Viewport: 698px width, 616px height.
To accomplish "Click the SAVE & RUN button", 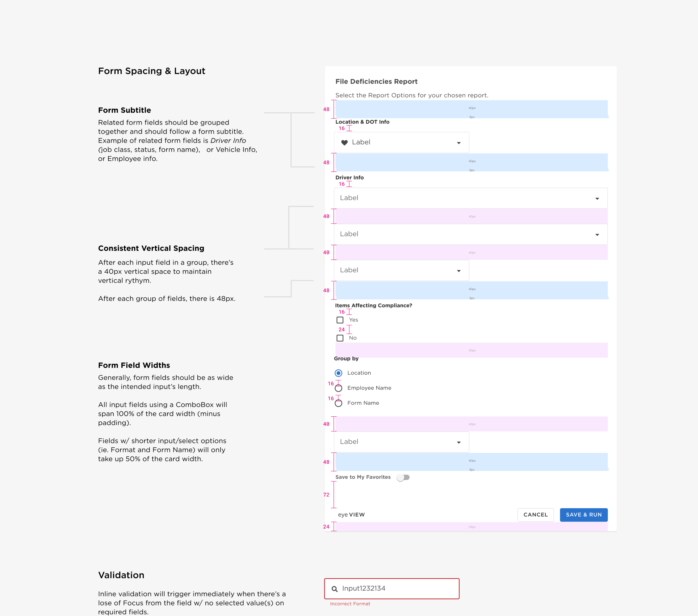I will point(584,514).
